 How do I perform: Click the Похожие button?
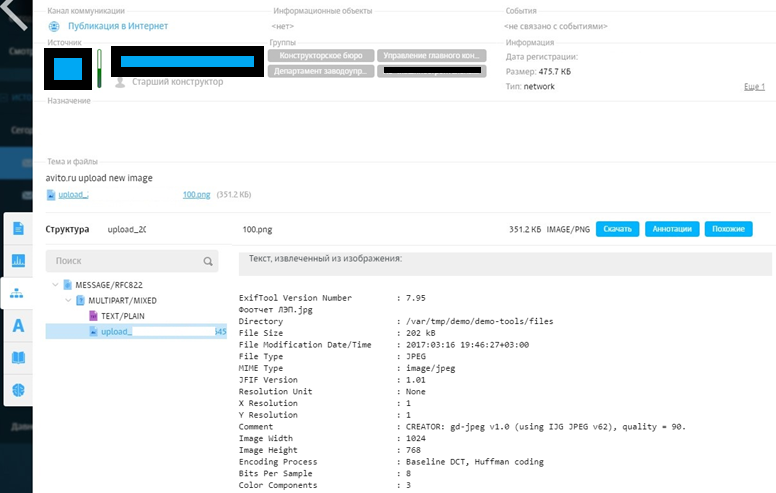[728, 229]
